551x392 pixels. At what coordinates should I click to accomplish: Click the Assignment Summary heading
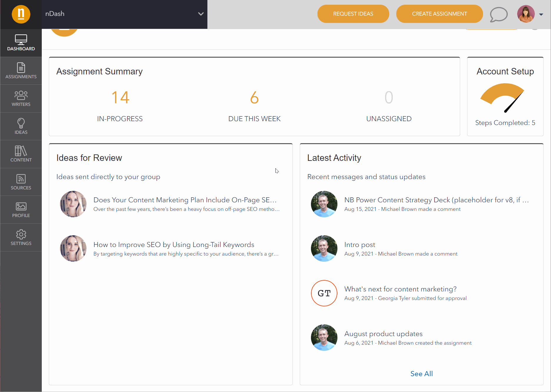[99, 71]
